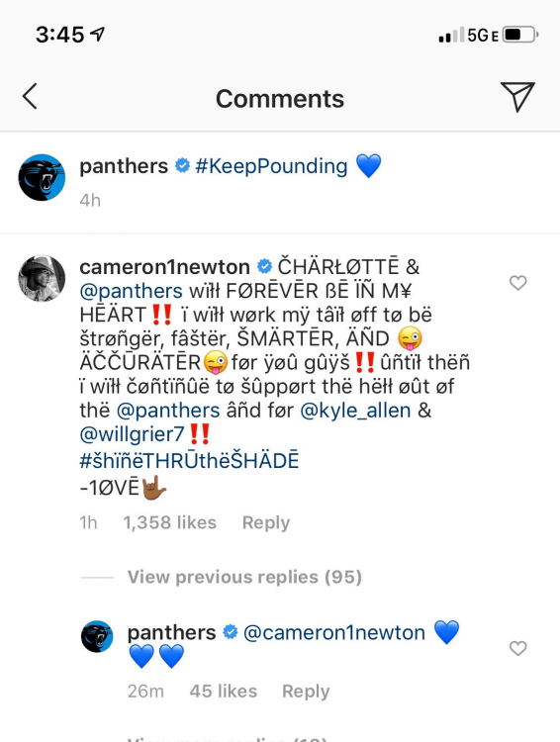Go back using the left chevron arrow
Screen dimensions: 560x742
click(x=30, y=97)
